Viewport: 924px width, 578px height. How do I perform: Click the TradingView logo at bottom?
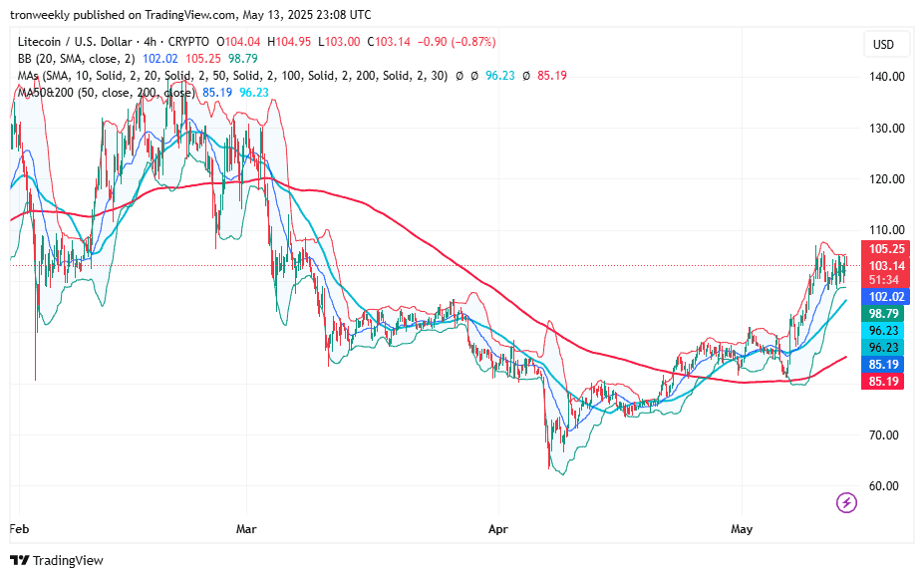57,560
